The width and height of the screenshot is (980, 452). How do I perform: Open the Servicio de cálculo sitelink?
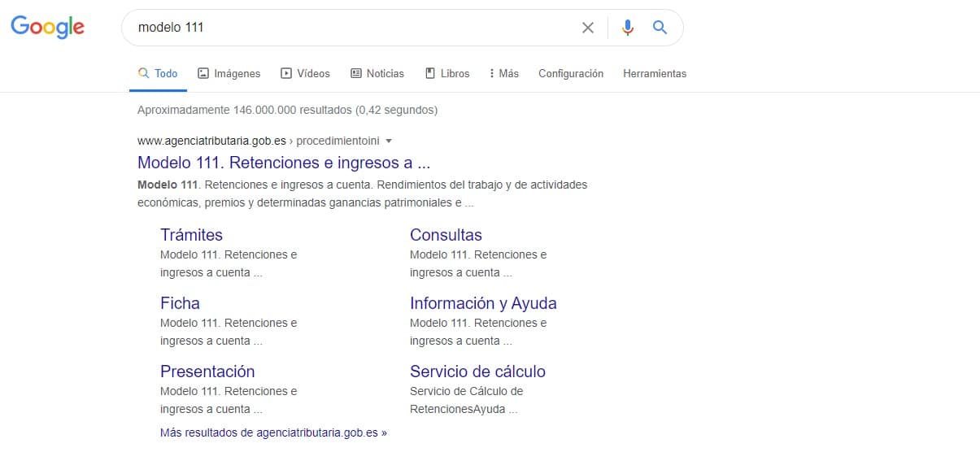click(477, 372)
